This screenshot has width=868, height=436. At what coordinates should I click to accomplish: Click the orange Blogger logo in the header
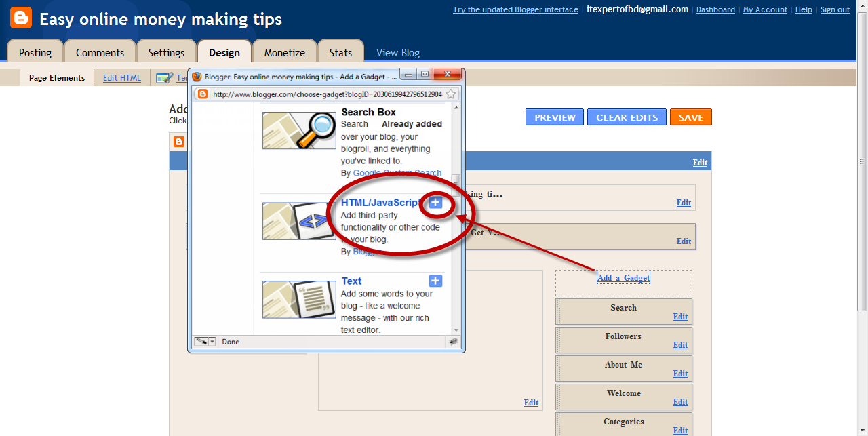pos(21,18)
